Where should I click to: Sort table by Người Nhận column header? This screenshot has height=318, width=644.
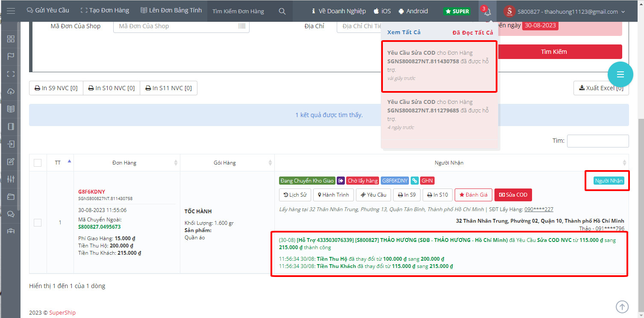[451, 162]
